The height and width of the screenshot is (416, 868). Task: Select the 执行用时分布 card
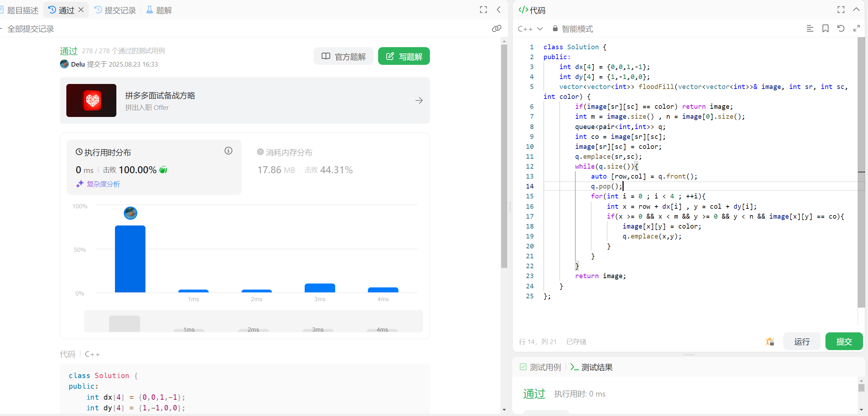[x=154, y=167]
